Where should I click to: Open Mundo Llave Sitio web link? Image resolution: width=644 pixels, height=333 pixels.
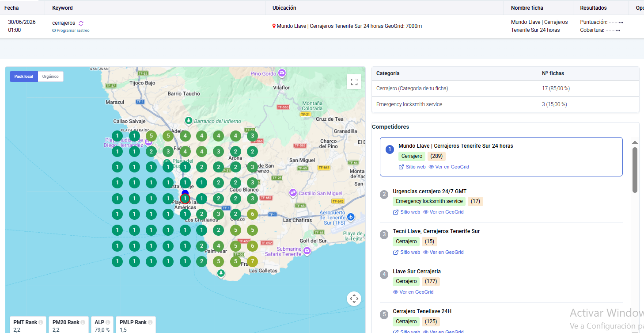tap(412, 167)
